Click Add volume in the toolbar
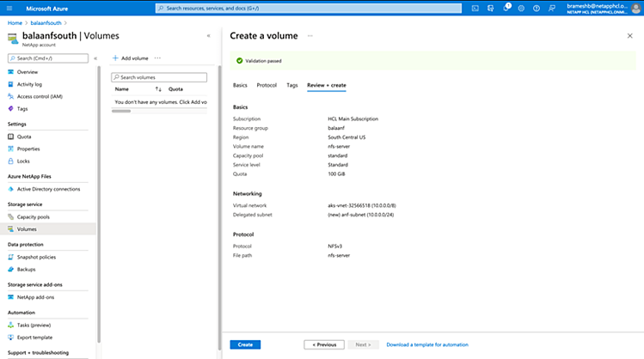This screenshot has height=359, width=644. [x=131, y=58]
